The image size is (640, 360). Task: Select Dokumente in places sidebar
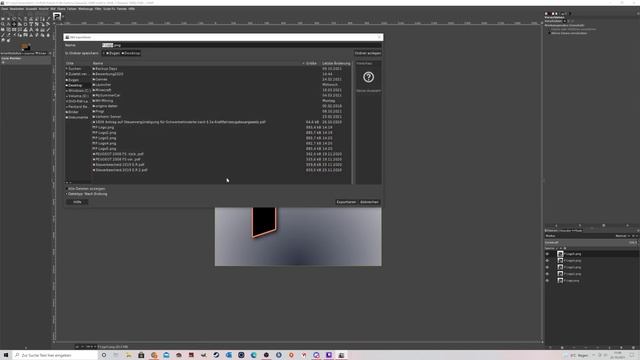78,117
